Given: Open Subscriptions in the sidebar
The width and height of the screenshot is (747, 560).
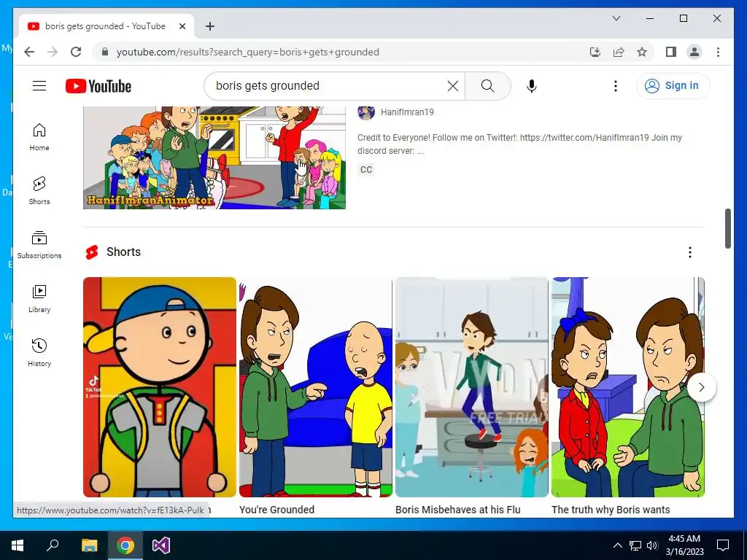Looking at the screenshot, I should coord(39,245).
